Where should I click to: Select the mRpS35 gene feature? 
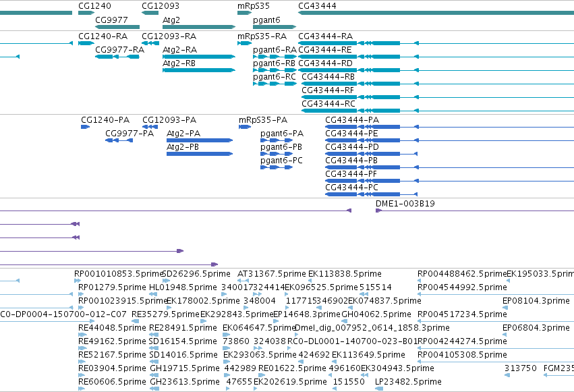[x=245, y=13]
